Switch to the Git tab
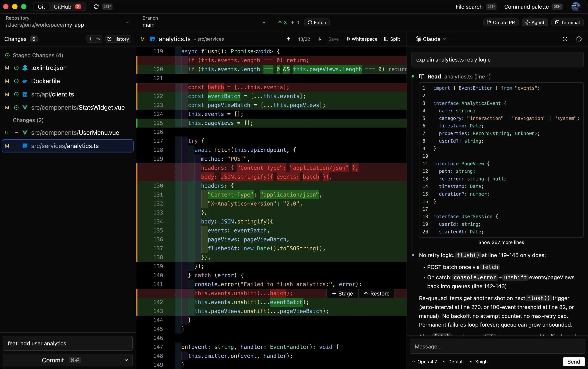Screen dimensions: 588x369 pos(41,7)
